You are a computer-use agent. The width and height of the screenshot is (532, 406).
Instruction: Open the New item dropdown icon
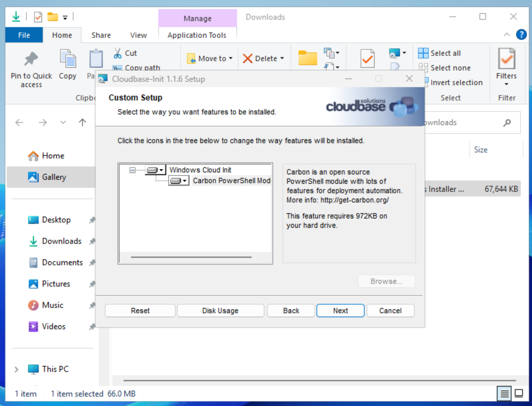point(331,53)
